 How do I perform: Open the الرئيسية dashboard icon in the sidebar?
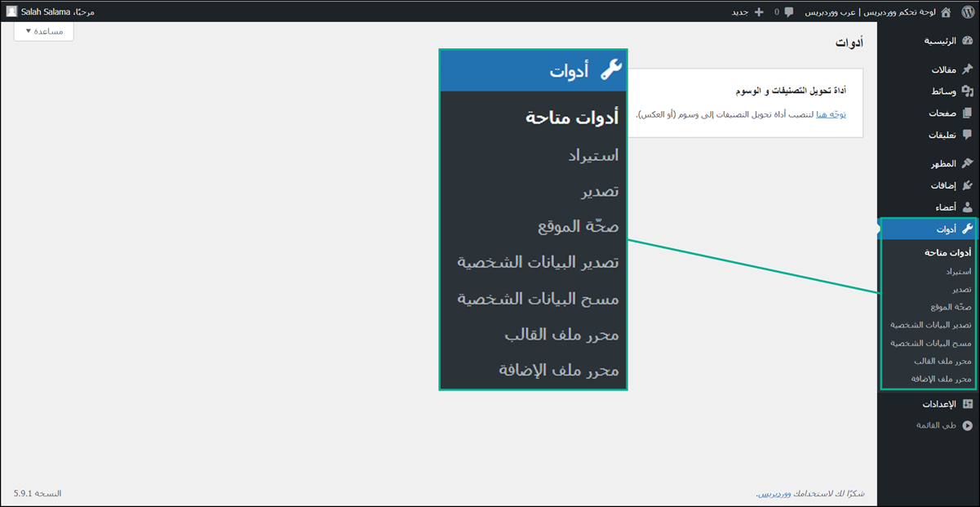pyautogui.click(x=967, y=41)
